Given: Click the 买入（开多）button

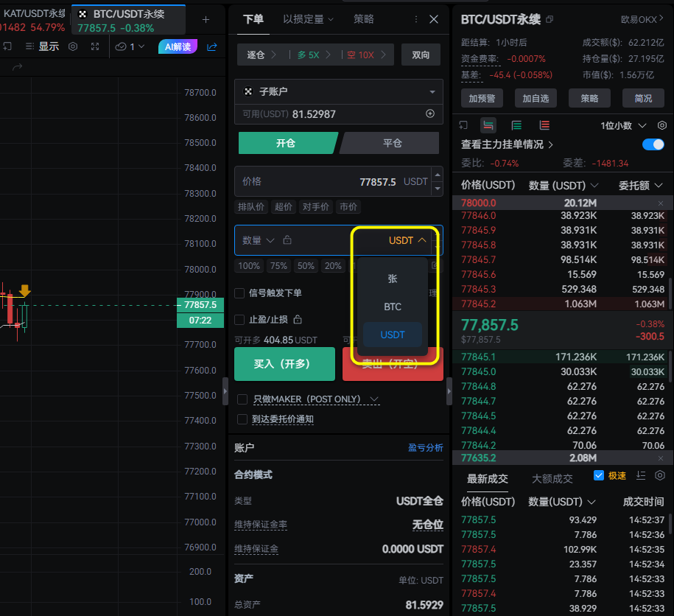Looking at the screenshot, I should (x=285, y=364).
